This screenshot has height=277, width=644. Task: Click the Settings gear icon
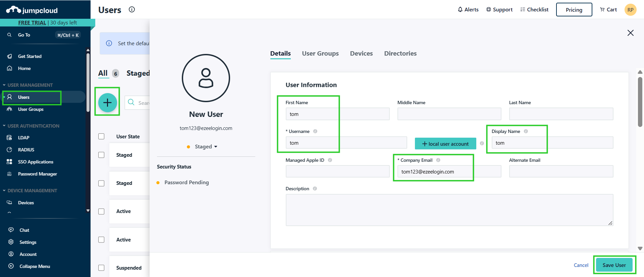(11, 242)
